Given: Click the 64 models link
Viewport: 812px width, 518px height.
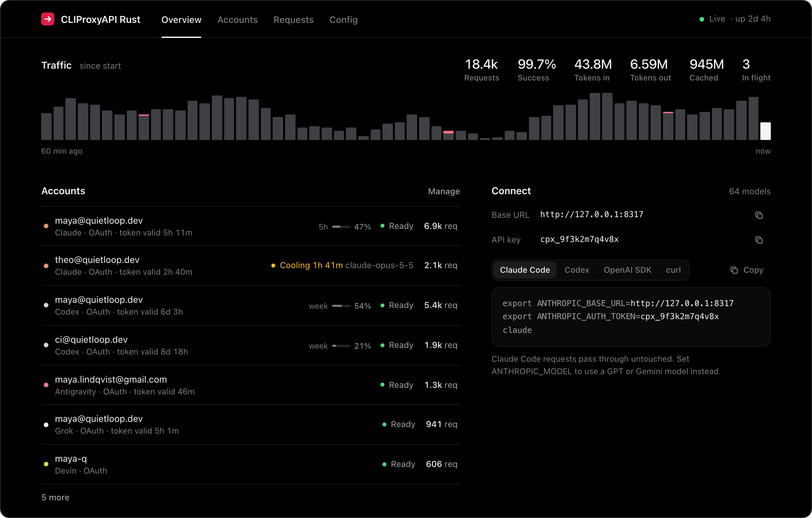Looking at the screenshot, I should pyautogui.click(x=750, y=191).
